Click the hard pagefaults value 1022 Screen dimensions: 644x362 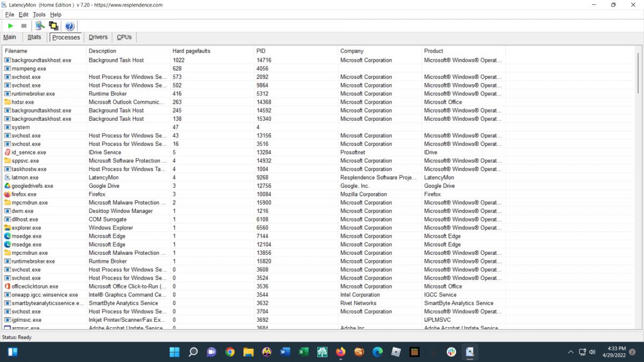click(179, 60)
